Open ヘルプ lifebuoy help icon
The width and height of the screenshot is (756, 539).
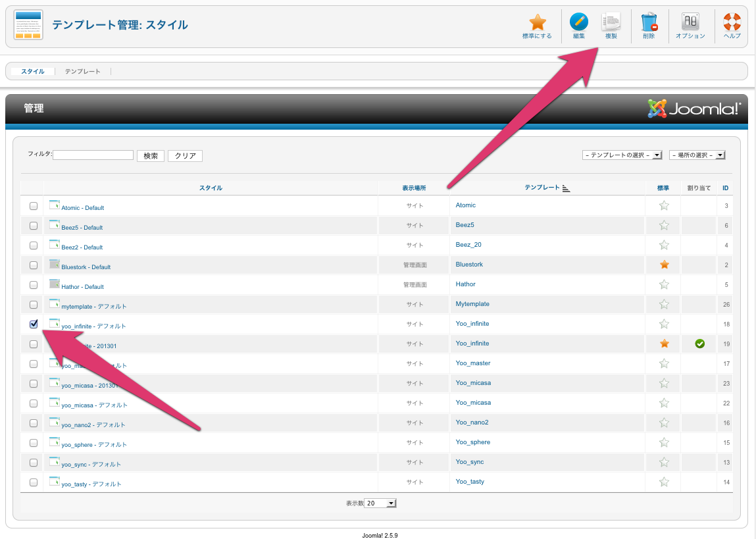(x=732, y=24)
